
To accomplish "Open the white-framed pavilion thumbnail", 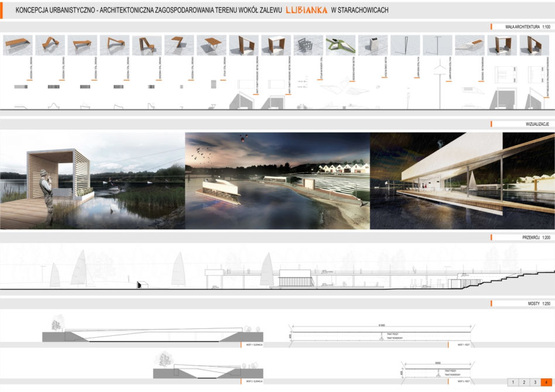I will tap(276, 45).
